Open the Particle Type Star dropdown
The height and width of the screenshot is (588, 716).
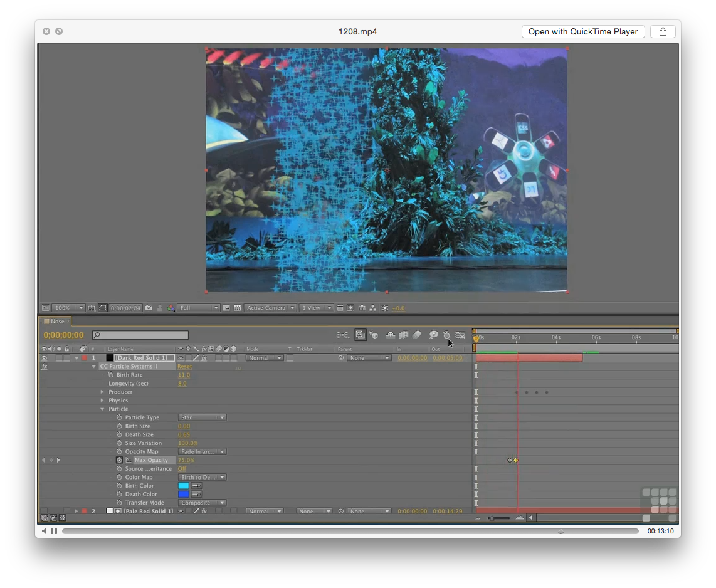click(202, 417)
